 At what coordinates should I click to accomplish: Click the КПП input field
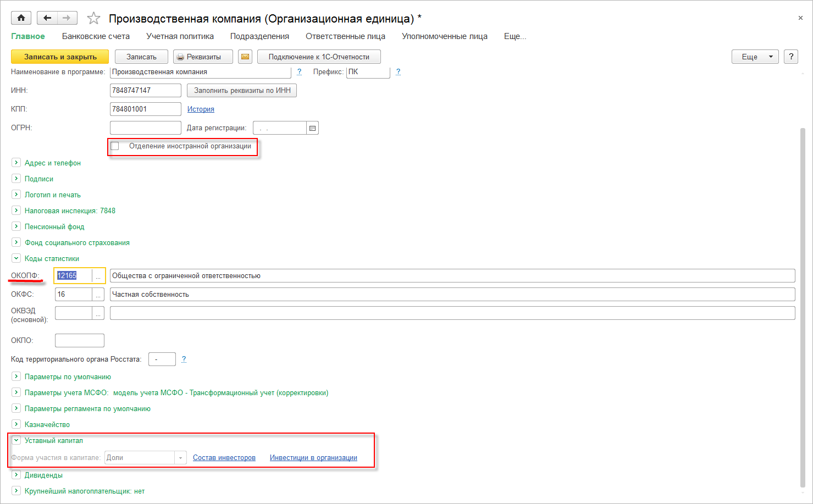click(x=146, y=109)
